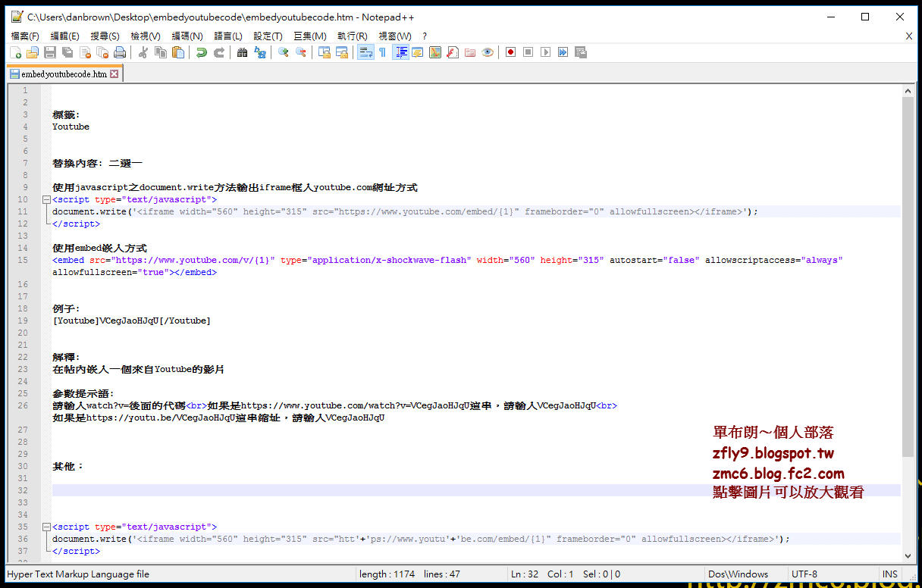Copy selection using the toolbar Copy icon
This screenshot has height=588, width=922.
(x=161, y=52)
